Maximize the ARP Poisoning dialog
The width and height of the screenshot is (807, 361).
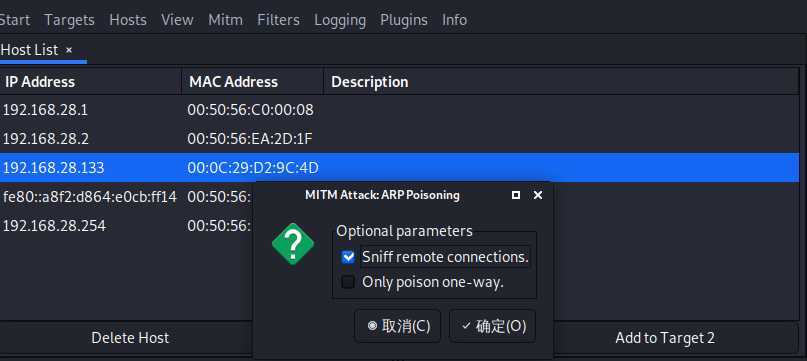click(516, 195)
